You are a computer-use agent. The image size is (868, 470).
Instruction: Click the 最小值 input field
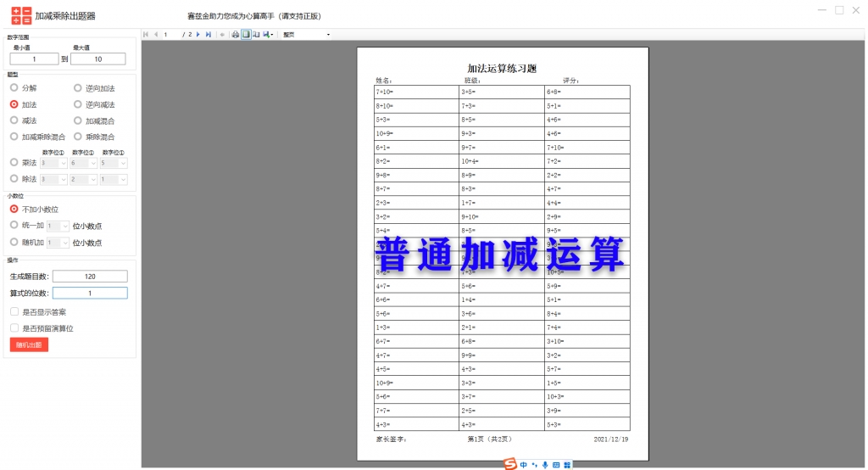tap(34, 59)
